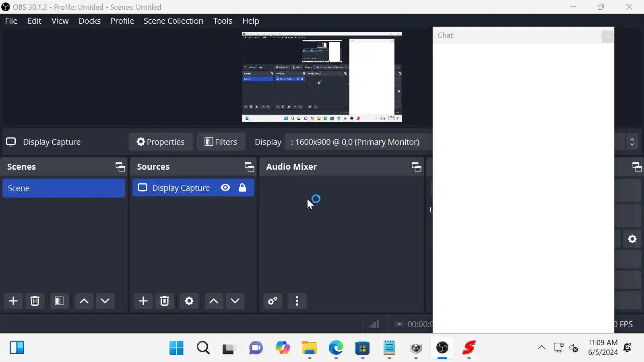This screenshot has width=644, height=362.
Task: Close the Chat dock panel
Action: pyautogui.click(x=607, y=37)
